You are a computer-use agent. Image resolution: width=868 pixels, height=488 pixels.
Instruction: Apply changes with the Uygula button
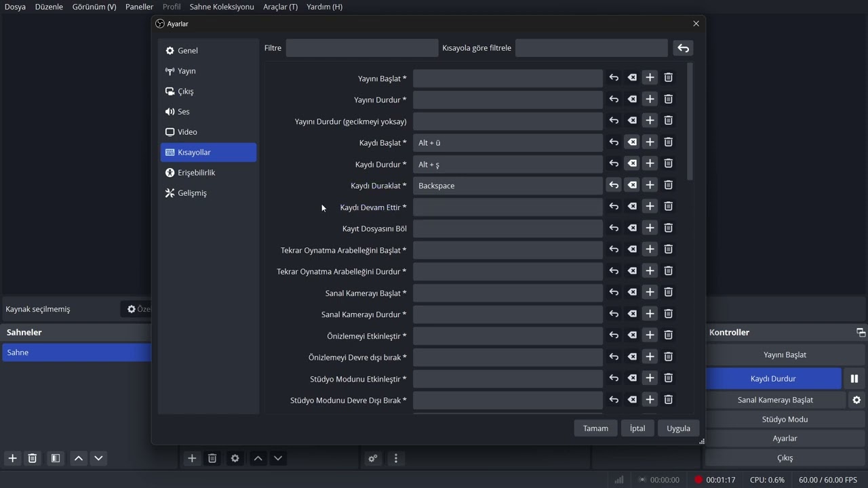(x=678, y=428)
